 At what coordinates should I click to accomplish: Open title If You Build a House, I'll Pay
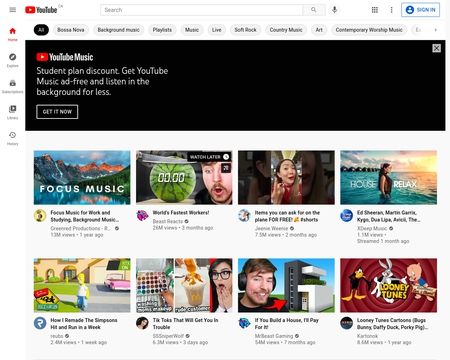tap(287, 323)
